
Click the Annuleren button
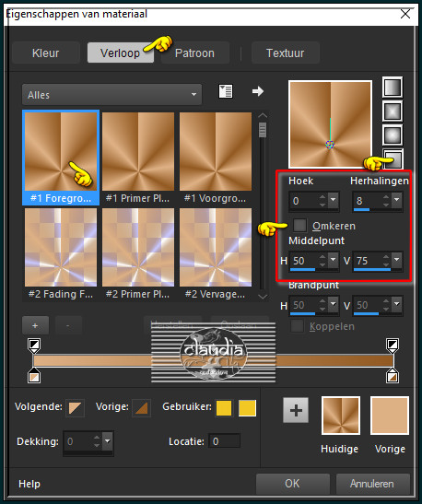[372, 484]
